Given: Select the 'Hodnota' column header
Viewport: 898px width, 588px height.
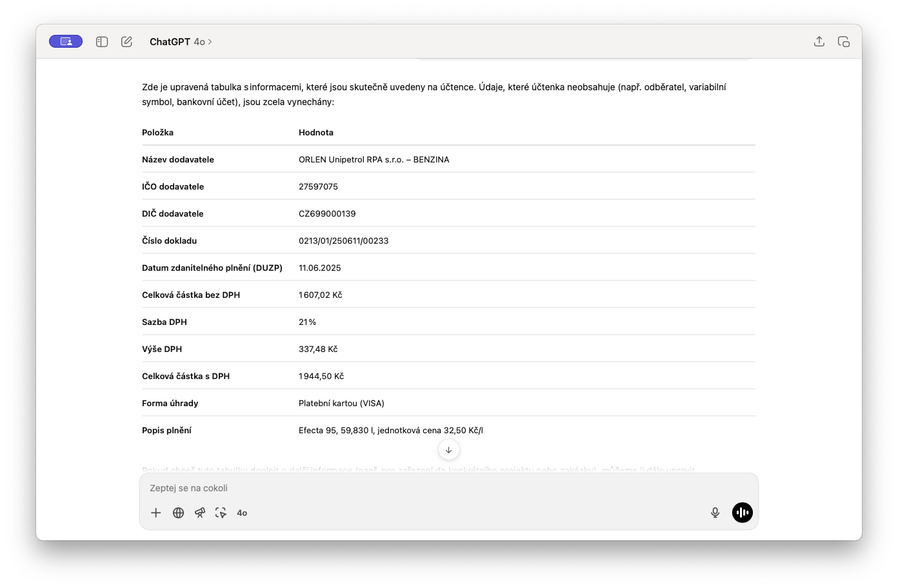Looking at the screenshot, I should coord(316,132).
